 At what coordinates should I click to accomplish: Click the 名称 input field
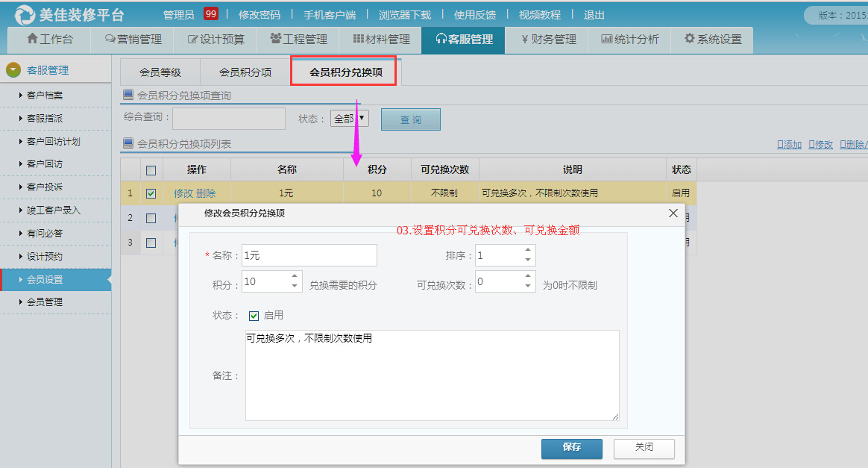click(x=309, y=255)
